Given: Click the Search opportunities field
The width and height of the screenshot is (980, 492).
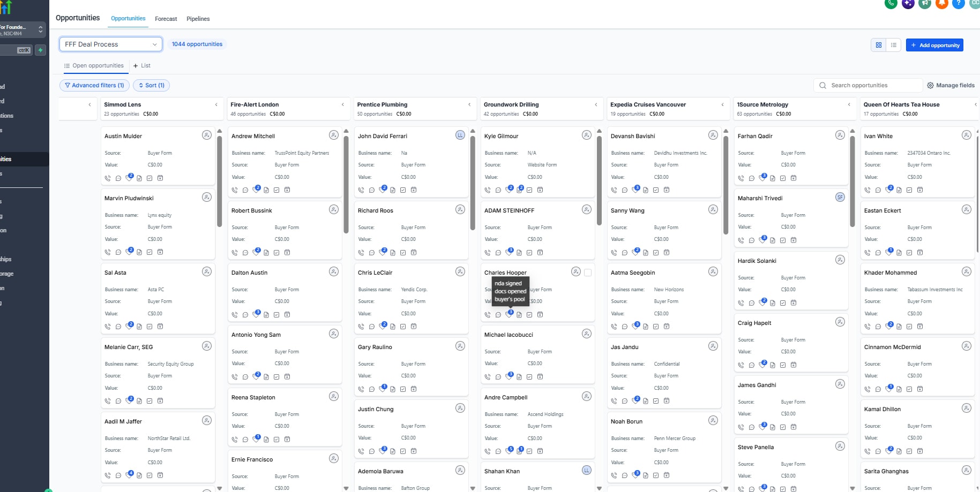Looking at the screenshot, I should coord(867,85).
